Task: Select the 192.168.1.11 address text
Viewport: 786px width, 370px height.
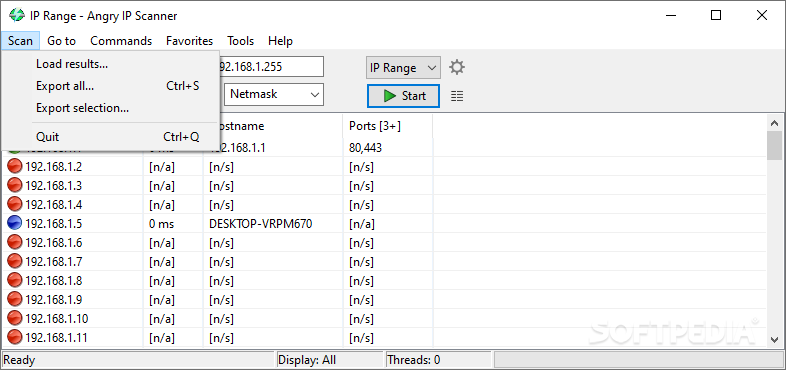Action: (x=56, y=337)
